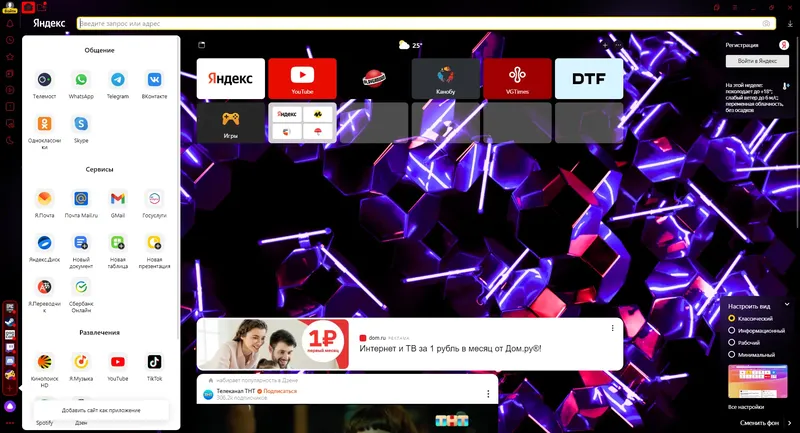Open downloads arrow icon at top right
The image size is (800, 433).
coord(790,23)
